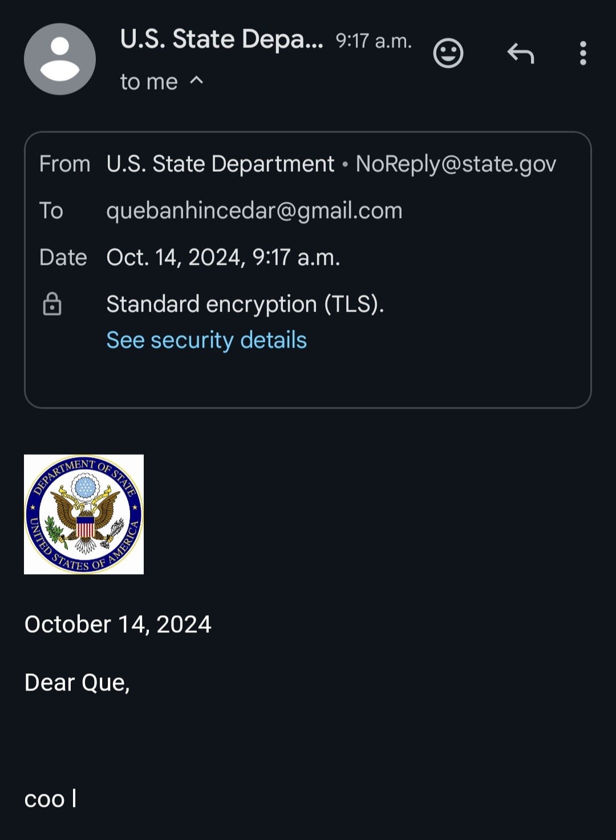Open the Department of State seal image

[84, 514]
